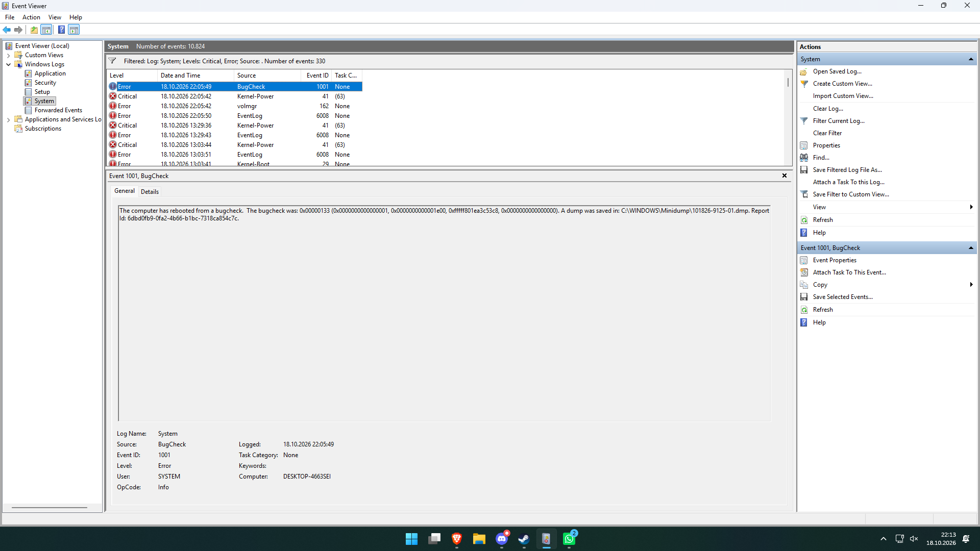Image resolution: width=980 pixels, height=551 pixels.
Task: Expand the Custom Views tree node
Action: [x=8, y=55]
